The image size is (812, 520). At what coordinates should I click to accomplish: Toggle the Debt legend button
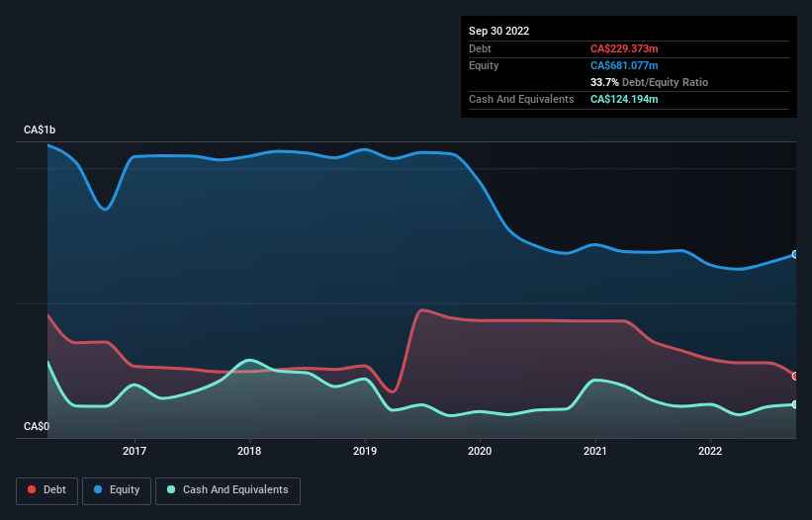[47, 490]
